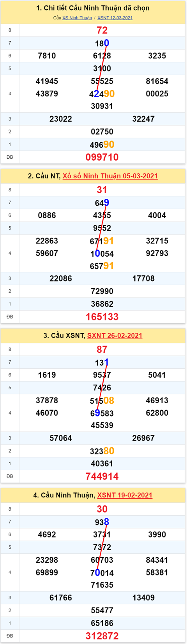Viewport: 187px width, 644px height.
Task: Click the special prize 165133
Action: pyautogui.click(x=102, y=317)
